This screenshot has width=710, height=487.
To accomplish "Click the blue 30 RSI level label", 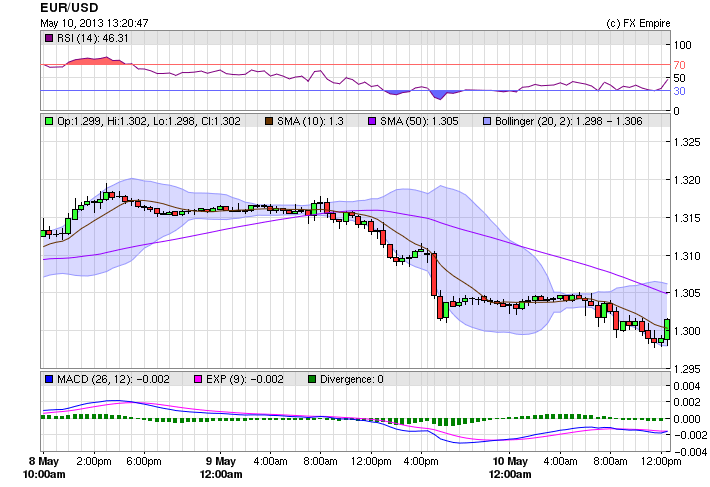I will click(679, 91).
